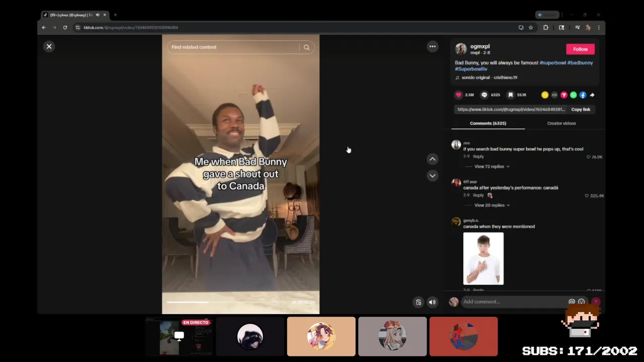Reply to the 'if you search bad bunny' comment
This screenshot has height=362, width=644.
(478, 156)
